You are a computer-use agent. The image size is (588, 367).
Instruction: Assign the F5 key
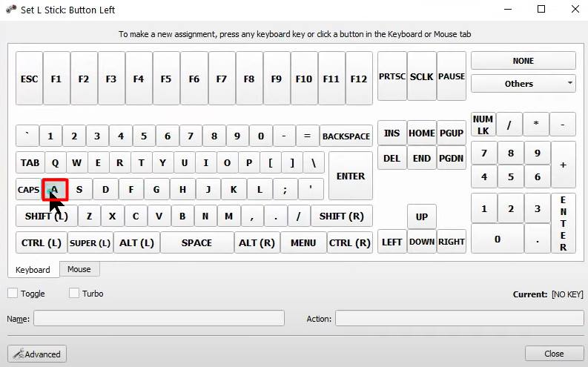pyautogui.click(x=166, y=79)
